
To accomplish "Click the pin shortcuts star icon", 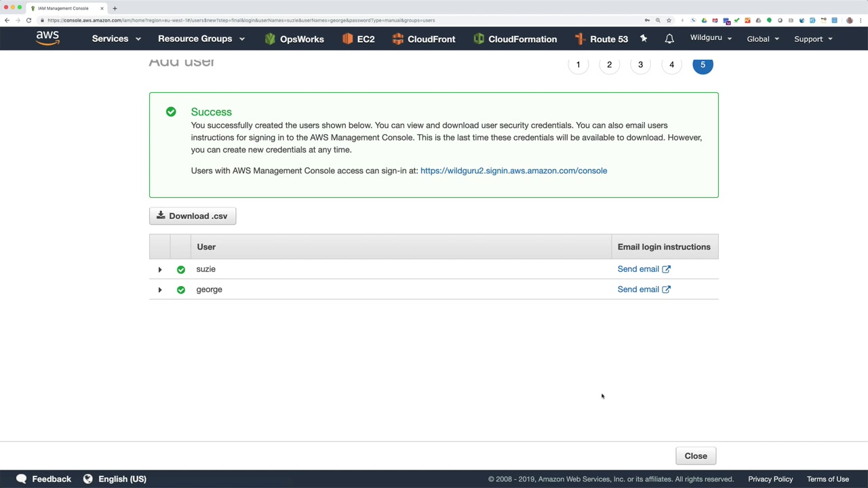I will tap(644, 39).
